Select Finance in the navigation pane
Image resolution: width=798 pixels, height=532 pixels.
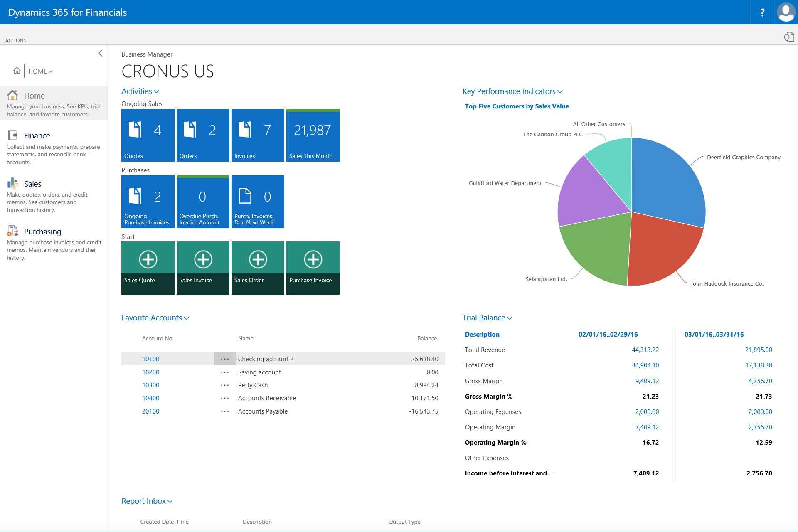coord(54,148)
